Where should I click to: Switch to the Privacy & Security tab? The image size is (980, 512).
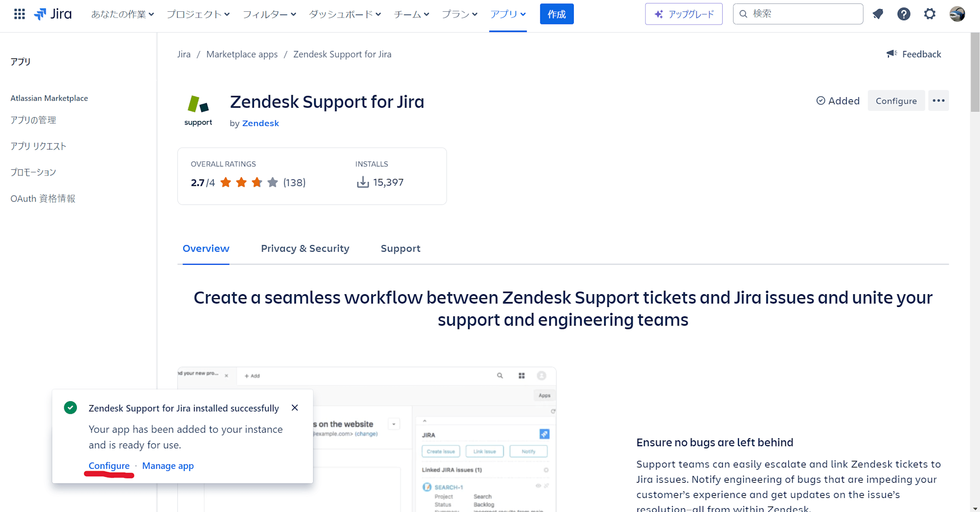(x=305, y=249)
